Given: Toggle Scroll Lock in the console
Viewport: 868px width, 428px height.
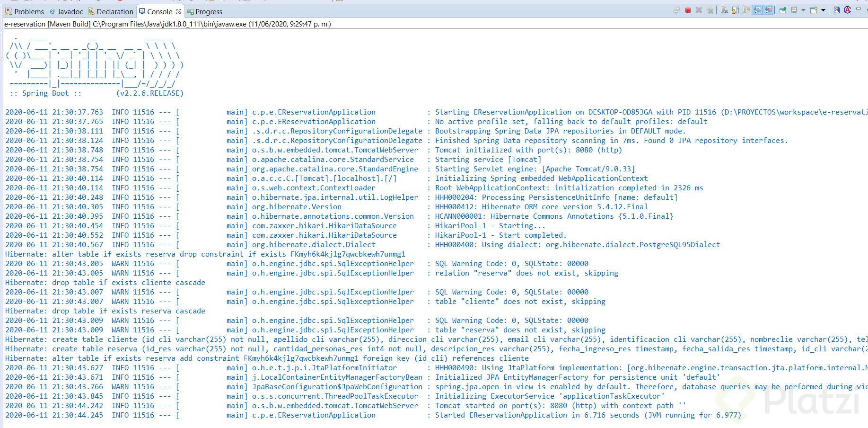Looking at the screenshot, I should (x=735, y=10).
